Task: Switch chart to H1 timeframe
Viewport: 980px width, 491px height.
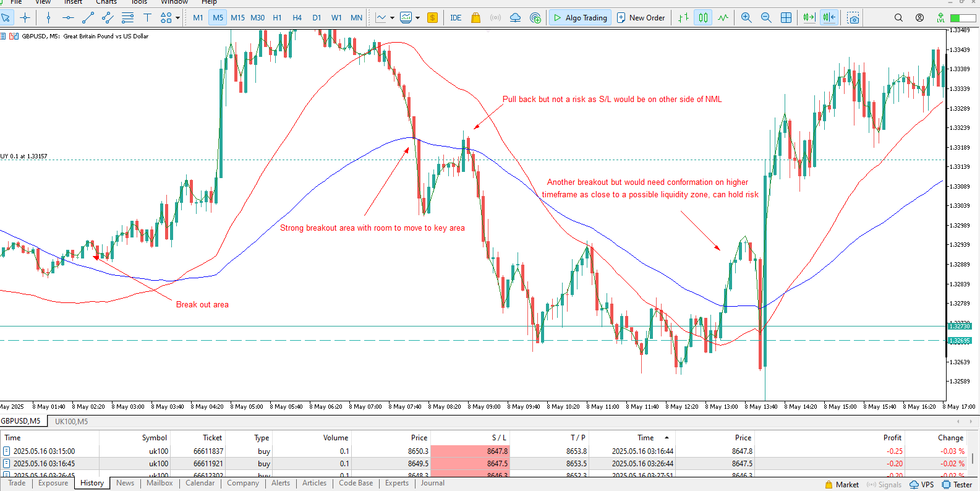Action: point(277,18)
